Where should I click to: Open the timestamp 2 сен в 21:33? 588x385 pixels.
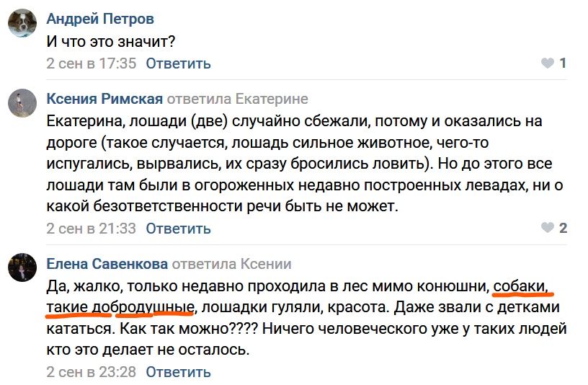click(x=91, y=229)
